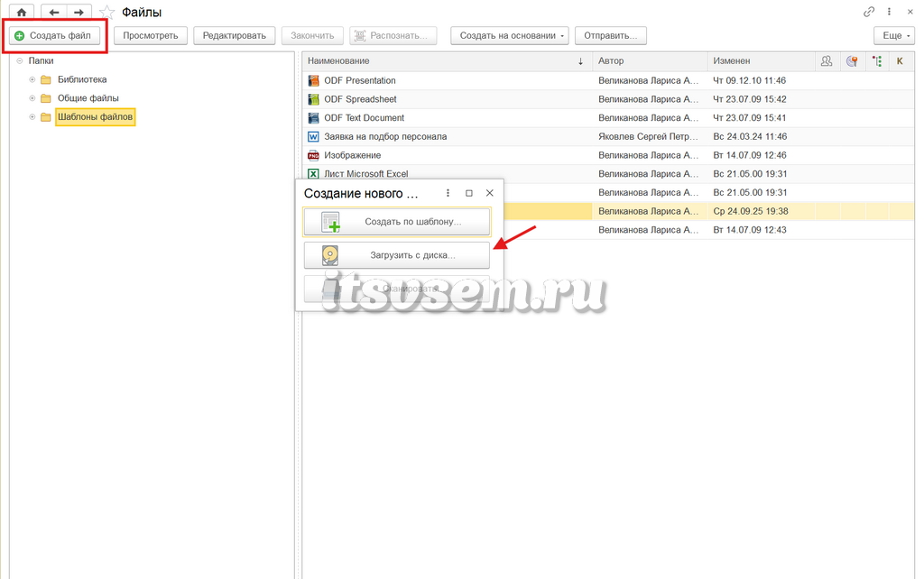
Task: Open the three-dot menu at the window's top right
Action: (x=889, y=12)
